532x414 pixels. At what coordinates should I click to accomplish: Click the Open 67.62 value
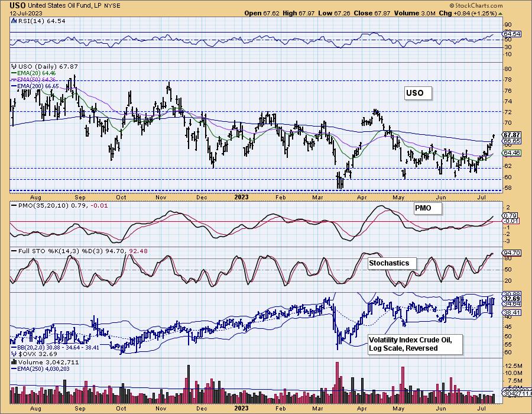(262, 13)
